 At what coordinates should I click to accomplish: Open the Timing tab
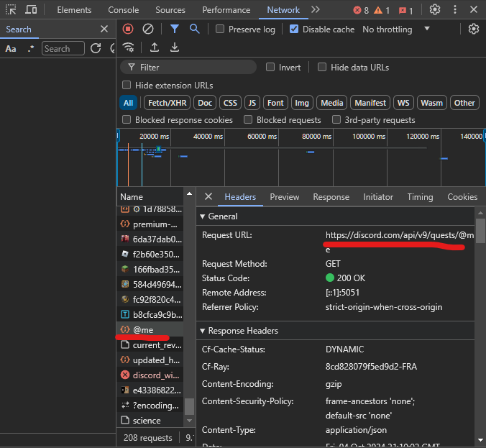coord(420,197)
